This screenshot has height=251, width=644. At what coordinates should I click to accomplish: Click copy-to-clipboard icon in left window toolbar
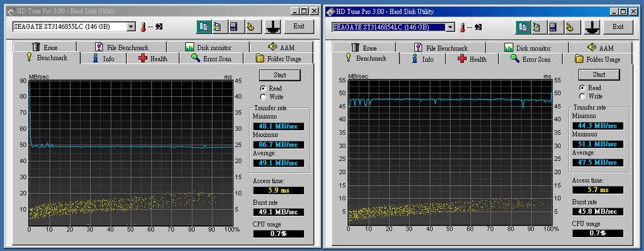[203, 26]
